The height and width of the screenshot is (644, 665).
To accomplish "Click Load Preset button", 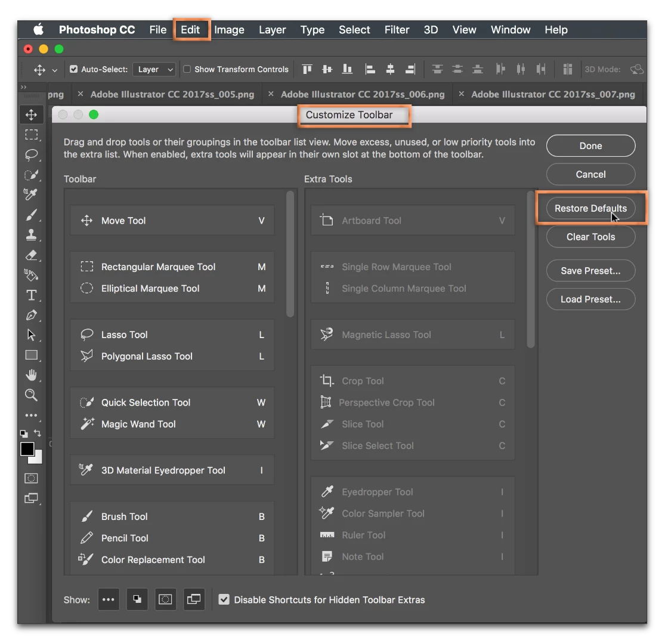I will (x=590, y=299).
